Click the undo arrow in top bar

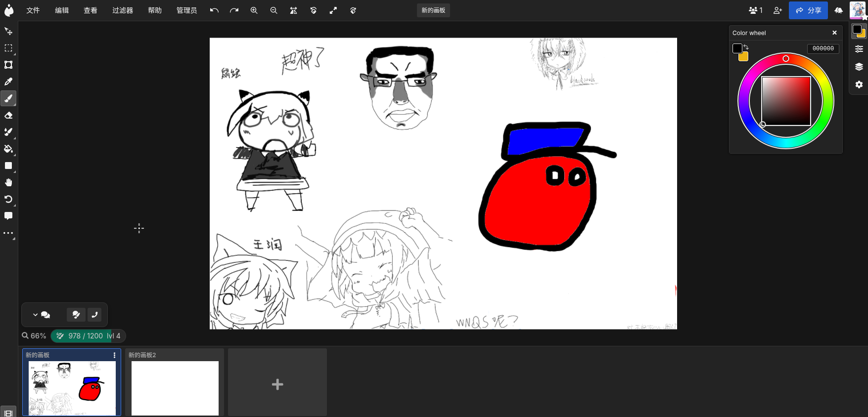(x=214, y=10)
